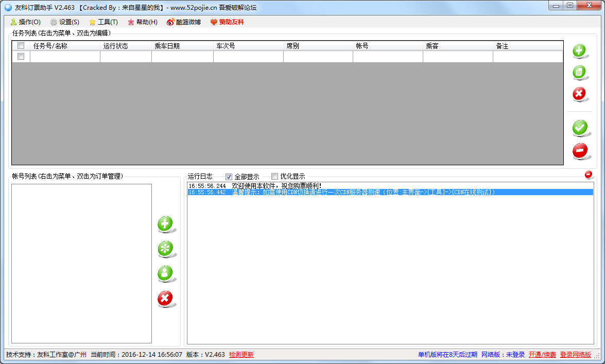The width and height of the screenshot is (605, 364).
Task: Click the edit task icon in right sidebar
Action: 580,73
